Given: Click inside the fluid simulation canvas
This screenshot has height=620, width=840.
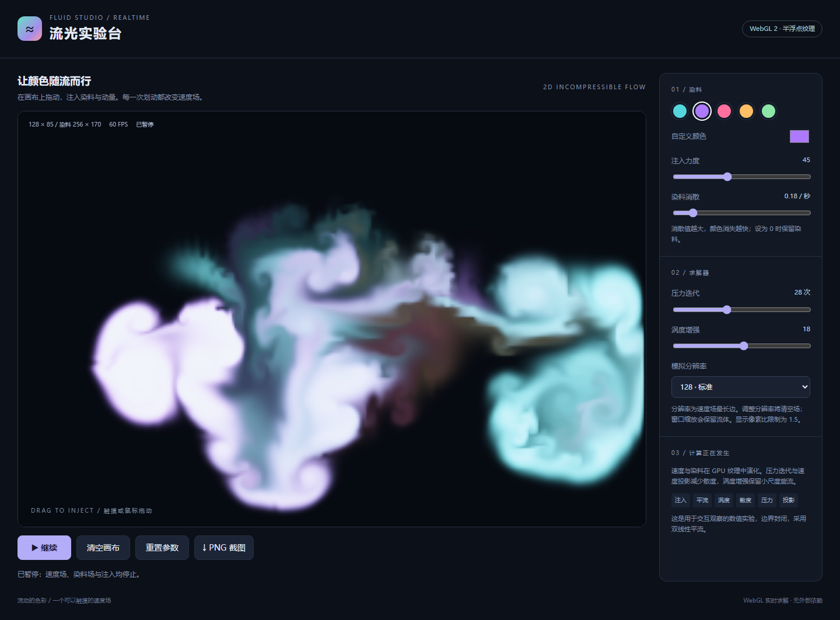Looking at the screenshot, I should [332, 319].
